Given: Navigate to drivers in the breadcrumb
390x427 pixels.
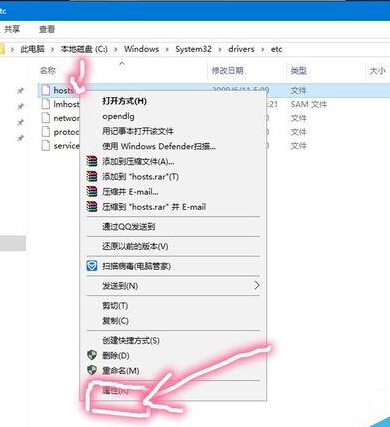Looking at the screenshot, I should tap(241, 49).
